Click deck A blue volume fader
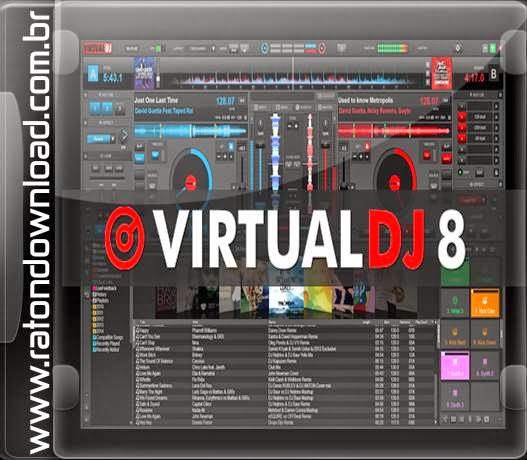The width and height of the screenshot is (527, 460). coord(260,168)
